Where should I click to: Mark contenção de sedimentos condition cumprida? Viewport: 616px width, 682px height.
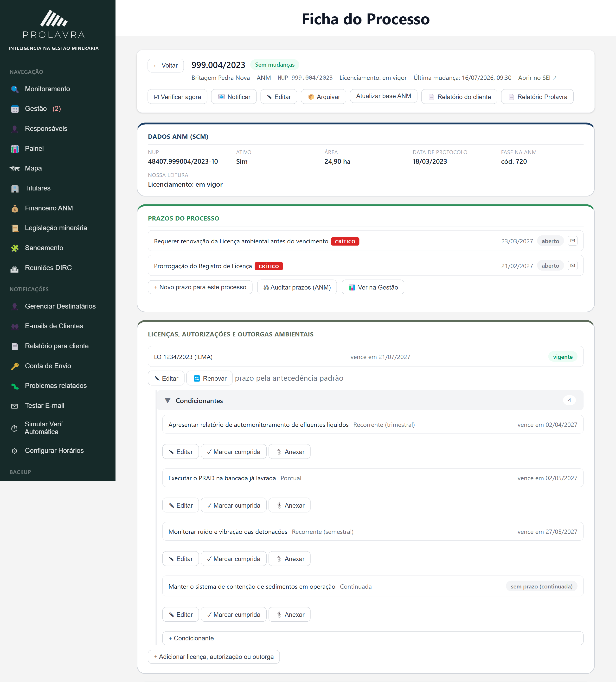coord(234,615)
